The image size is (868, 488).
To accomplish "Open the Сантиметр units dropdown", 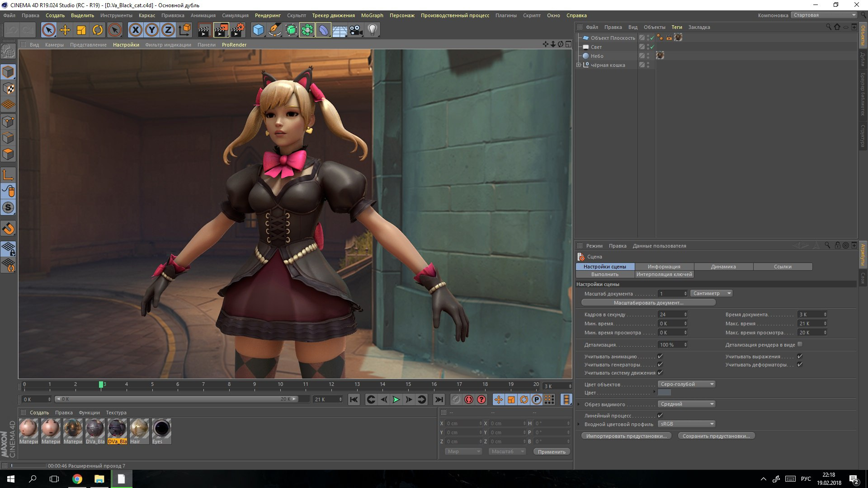I will 712,294.
